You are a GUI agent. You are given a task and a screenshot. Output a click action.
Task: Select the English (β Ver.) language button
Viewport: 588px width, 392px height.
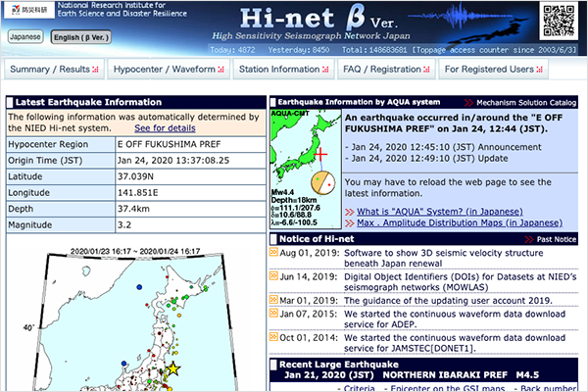tap(81, 37)
